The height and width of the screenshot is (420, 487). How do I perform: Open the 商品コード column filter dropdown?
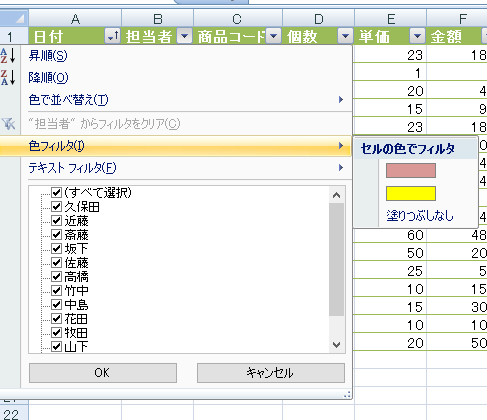[274, 36]
